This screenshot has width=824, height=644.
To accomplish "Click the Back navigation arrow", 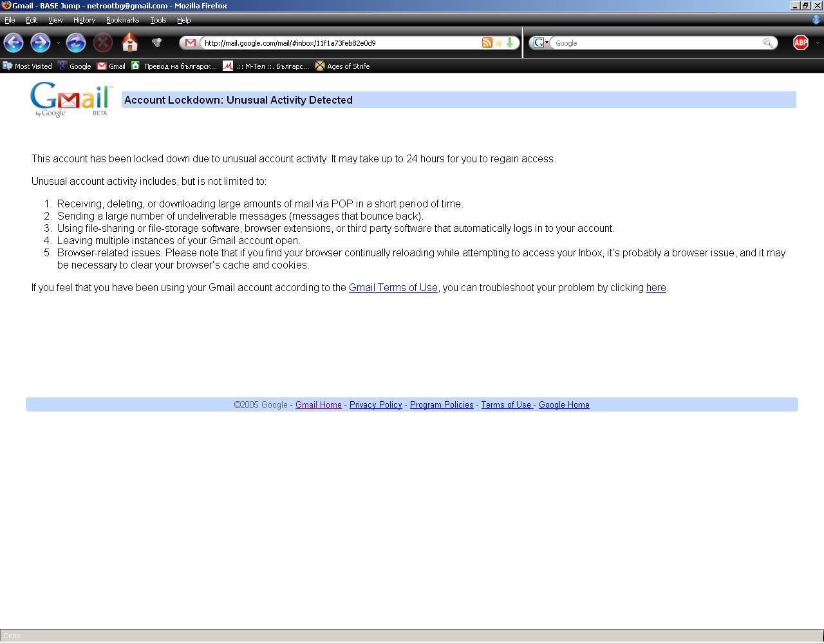I will 14,43.
